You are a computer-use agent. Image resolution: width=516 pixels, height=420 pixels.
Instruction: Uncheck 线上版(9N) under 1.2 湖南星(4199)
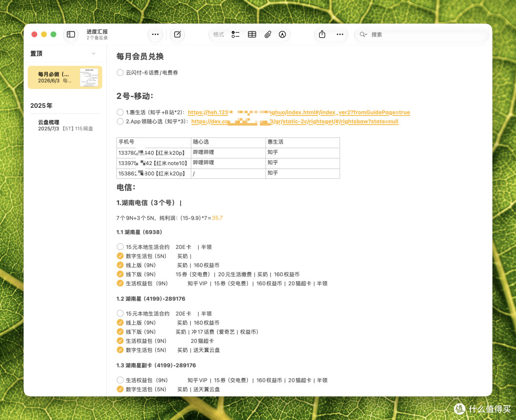click(x=120, y=323)
